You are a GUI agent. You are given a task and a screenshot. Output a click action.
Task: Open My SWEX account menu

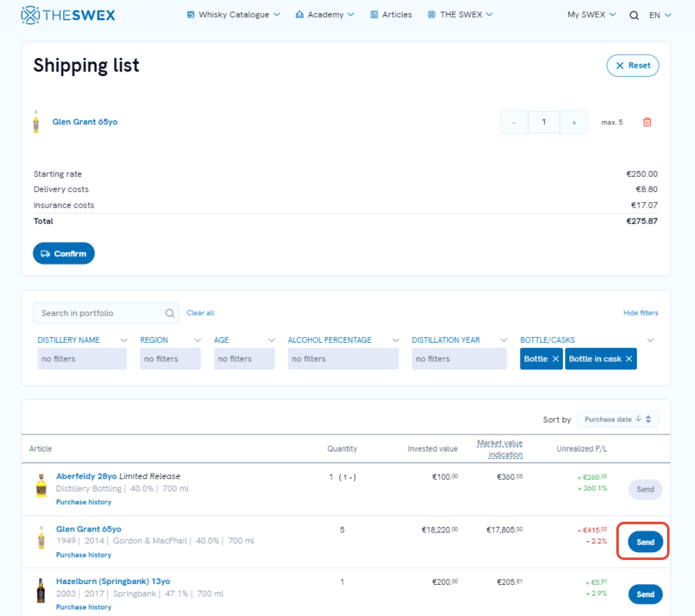(x=592, y=14)
